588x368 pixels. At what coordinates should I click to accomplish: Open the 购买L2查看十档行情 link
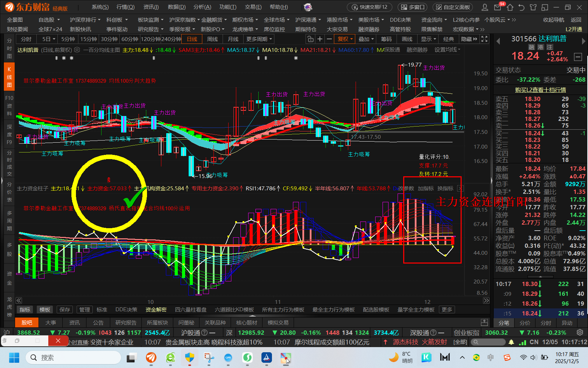pyautogui.click(x=540, y=90)
